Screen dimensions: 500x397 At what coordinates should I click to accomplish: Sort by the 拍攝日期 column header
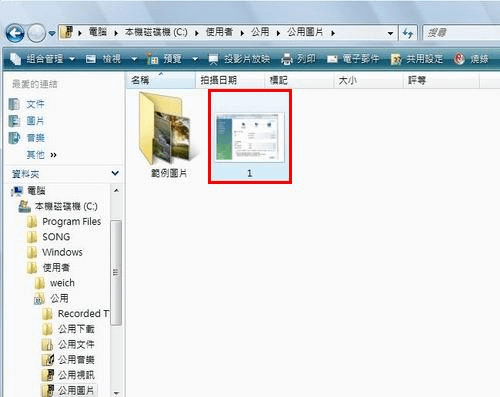point(230,80)
